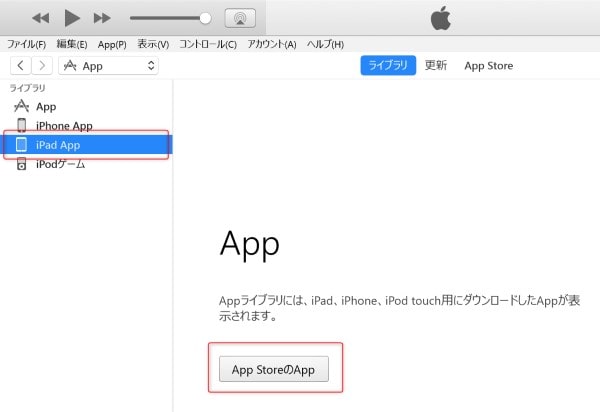Start playback with the play button
Image resolution: width=600 pixels, height=412 pixels.
point(72,18)
